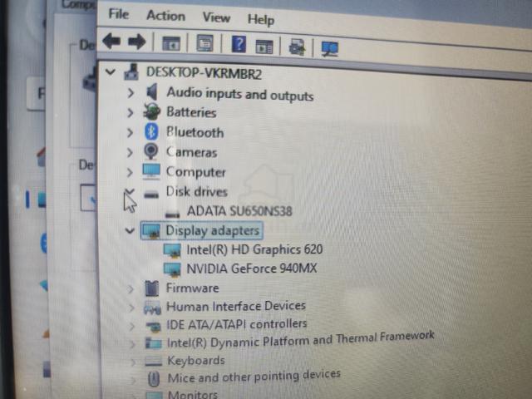Image resolution: width=532 pixels, height=399 pixels.
Task: Click the Back arrow toolbar button
Action: (111, 41)
